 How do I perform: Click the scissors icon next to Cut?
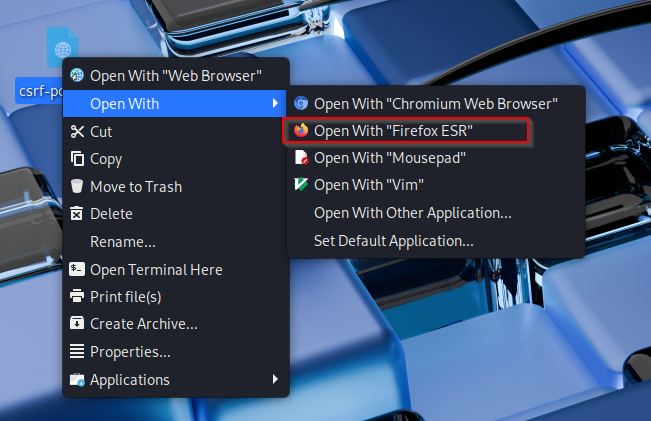[x=77, y=132]
